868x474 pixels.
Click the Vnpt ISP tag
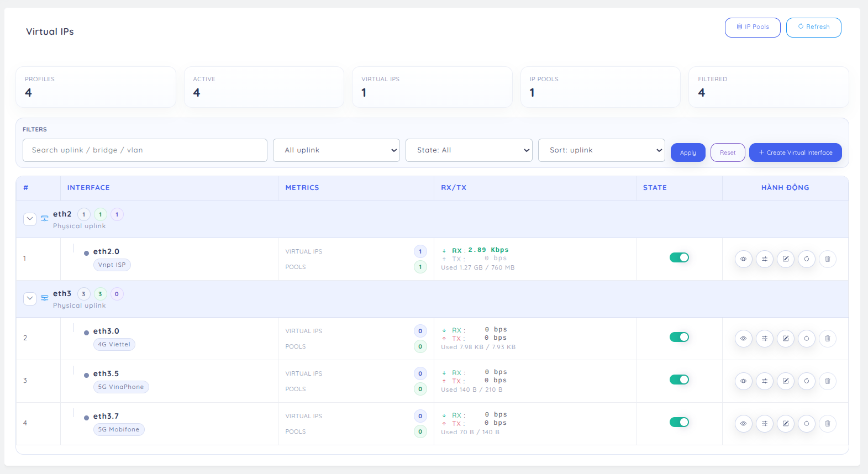pyautogui.click(x=112, y=265)
